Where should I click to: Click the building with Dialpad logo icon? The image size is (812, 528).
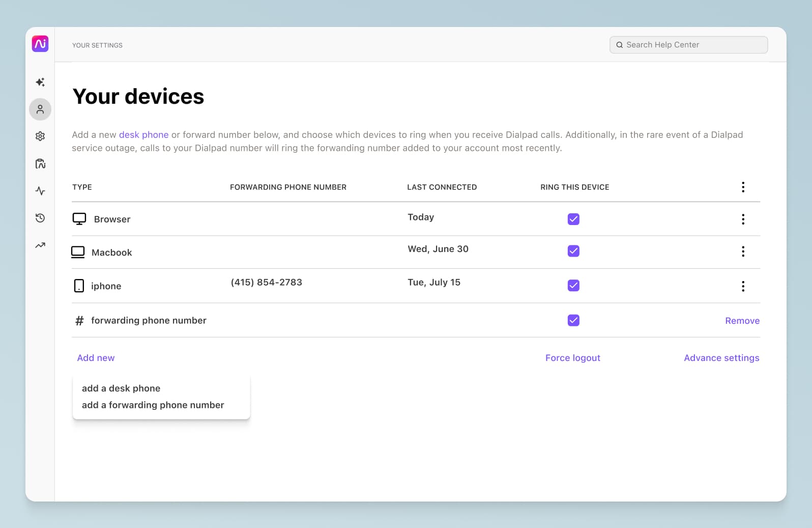click(40, 163)
